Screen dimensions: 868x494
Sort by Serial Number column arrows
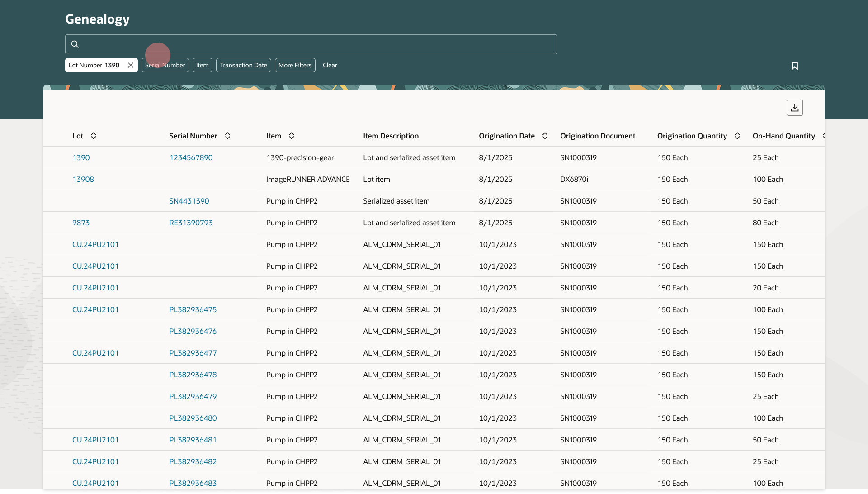227,136
